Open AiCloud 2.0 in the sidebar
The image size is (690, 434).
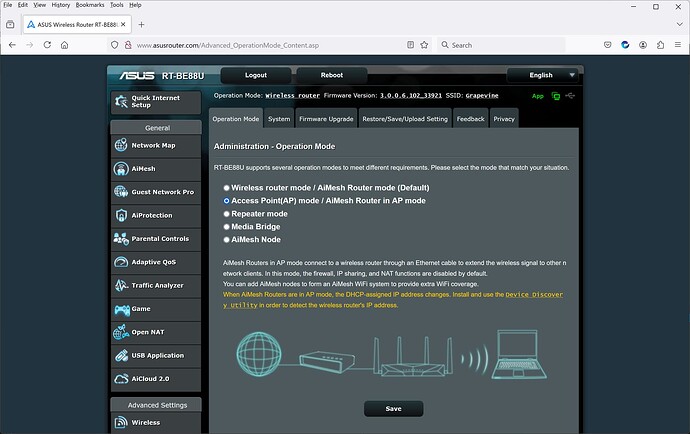point(156,379)
